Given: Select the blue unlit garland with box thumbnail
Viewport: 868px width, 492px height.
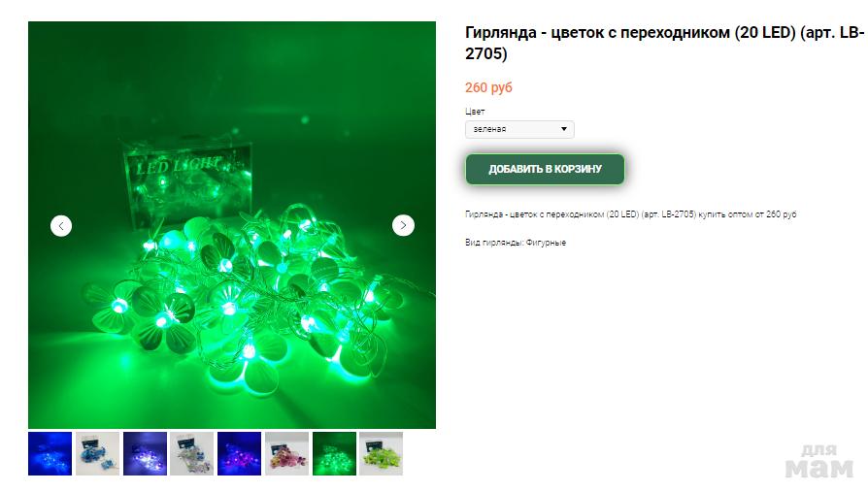Looking at the screenshot, I should [97, 454].
